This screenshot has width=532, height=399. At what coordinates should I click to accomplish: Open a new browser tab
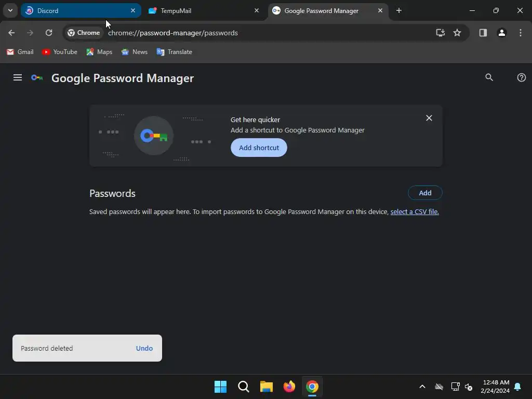point(398,10)
